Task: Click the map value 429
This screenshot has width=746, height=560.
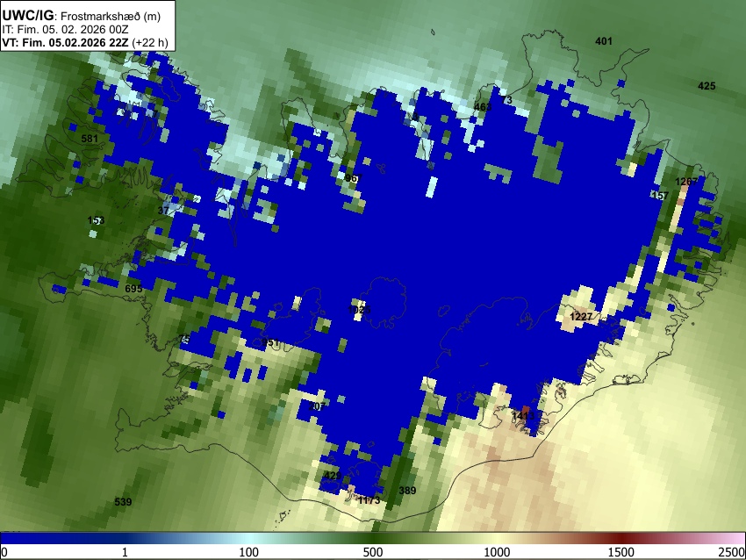Action: pos(332,476)
